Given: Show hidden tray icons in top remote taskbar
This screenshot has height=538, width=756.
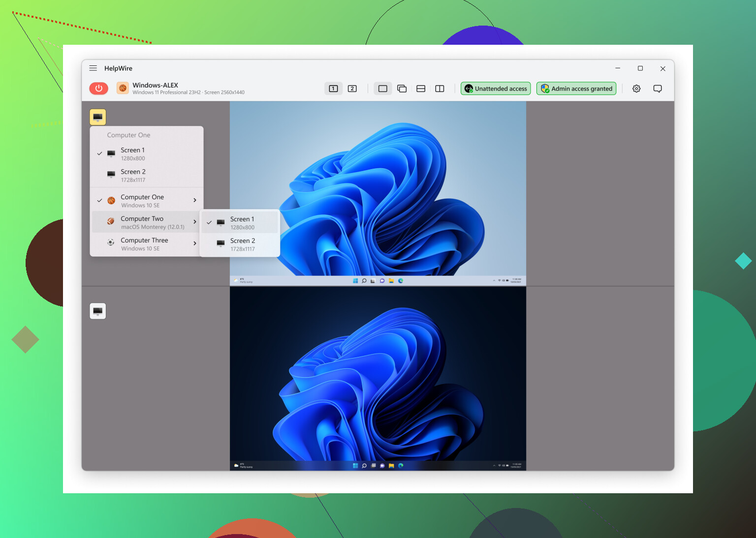Looking at the screenshot, I should click(494, 281).
